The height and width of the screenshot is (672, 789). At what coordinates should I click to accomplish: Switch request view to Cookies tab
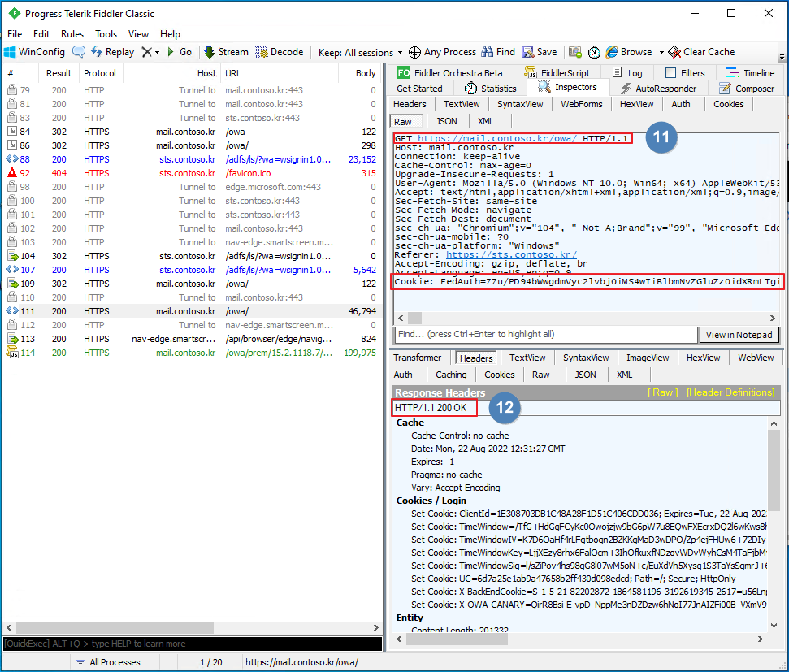728,104
